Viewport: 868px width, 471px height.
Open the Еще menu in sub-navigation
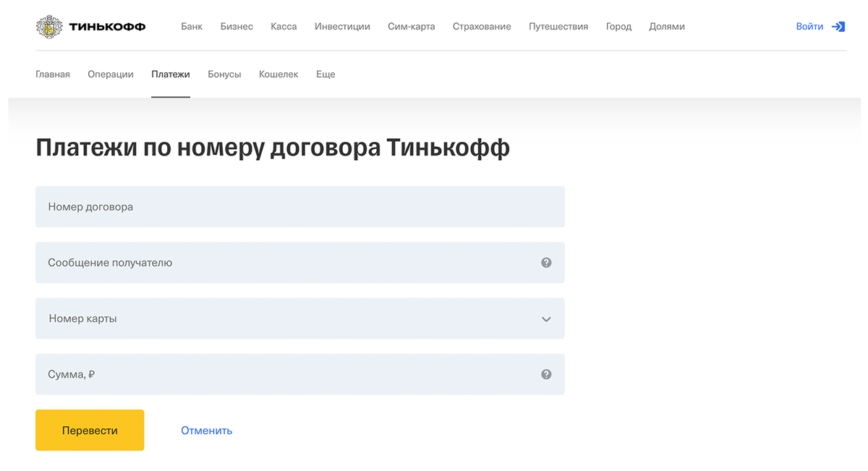(x=325, y=74)
